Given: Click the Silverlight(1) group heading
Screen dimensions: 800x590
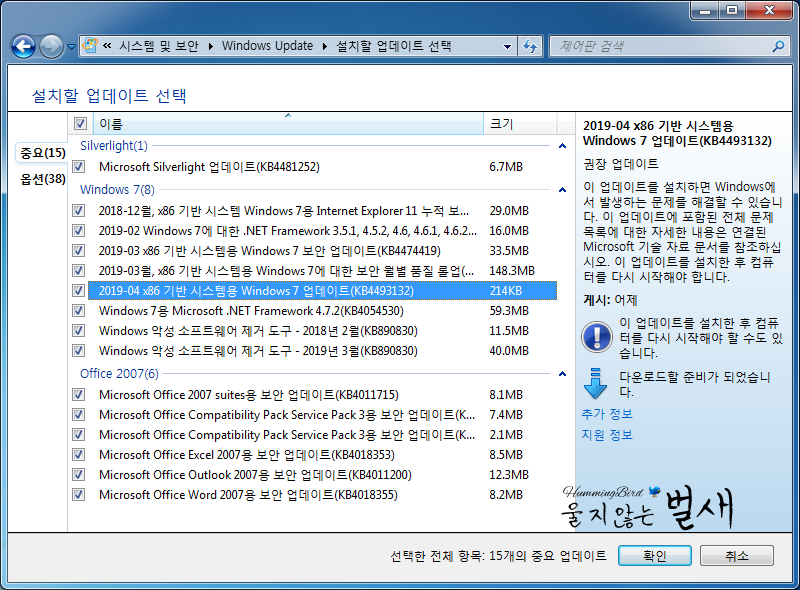Looking at the screenshot, I should click(114, 146).
